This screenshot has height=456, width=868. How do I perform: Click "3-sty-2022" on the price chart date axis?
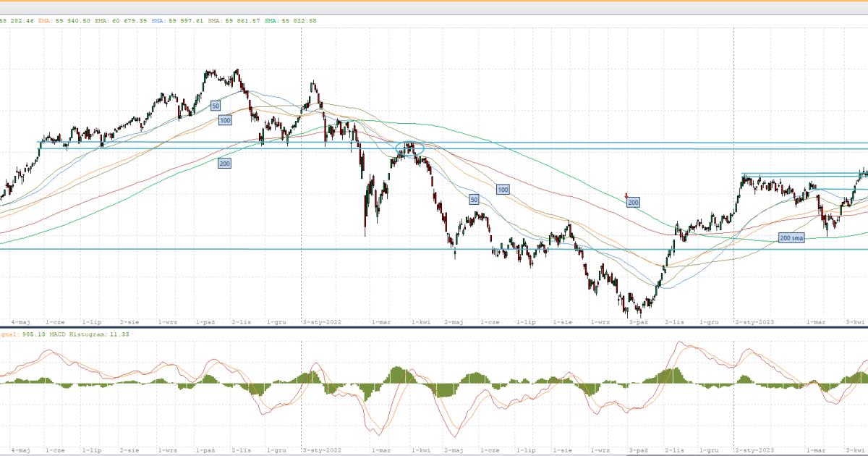(321, 321)
